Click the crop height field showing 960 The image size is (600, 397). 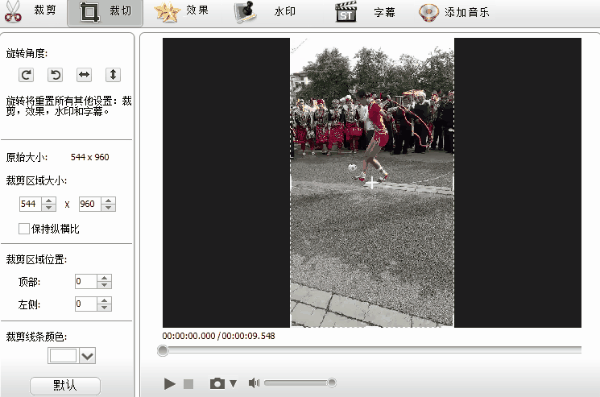90,204
